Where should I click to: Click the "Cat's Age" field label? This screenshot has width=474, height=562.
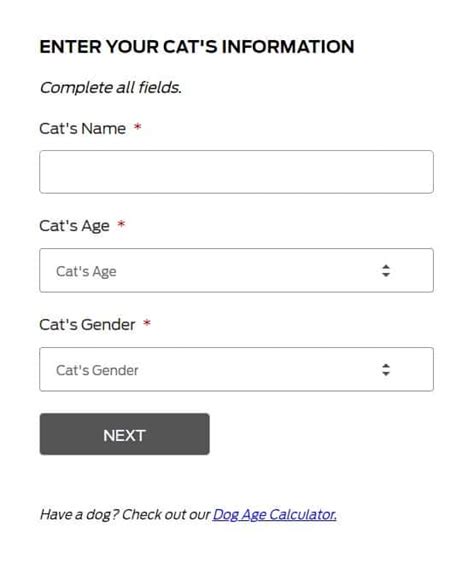74,226
